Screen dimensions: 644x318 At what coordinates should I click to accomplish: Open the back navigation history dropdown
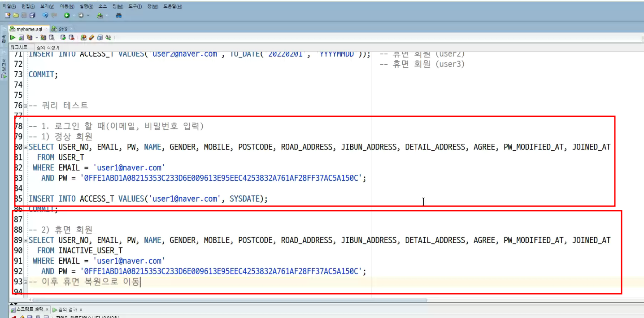coord(74,15)
